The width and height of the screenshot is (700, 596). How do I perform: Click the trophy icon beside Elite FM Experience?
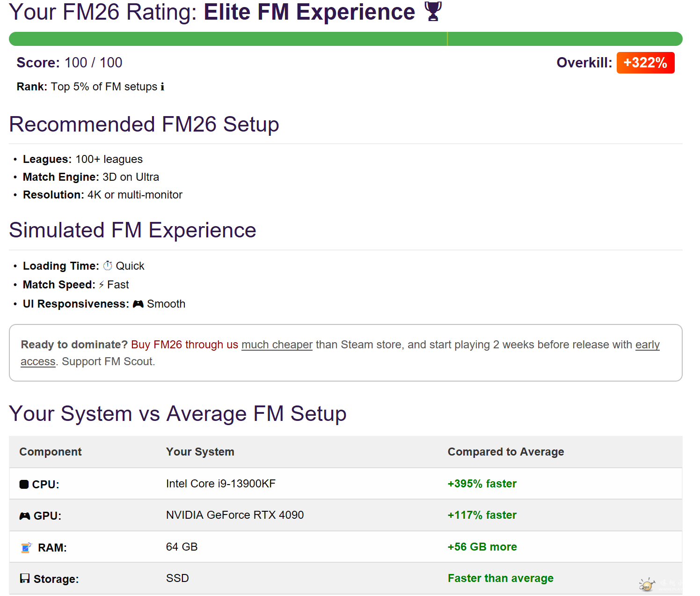[x=433, y=12]
